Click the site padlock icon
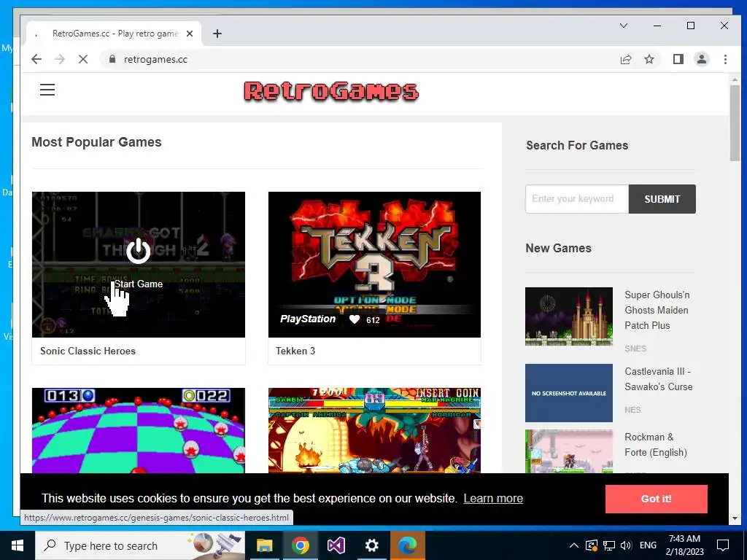This screenshot has width=747, height=560. click(112, 59)
